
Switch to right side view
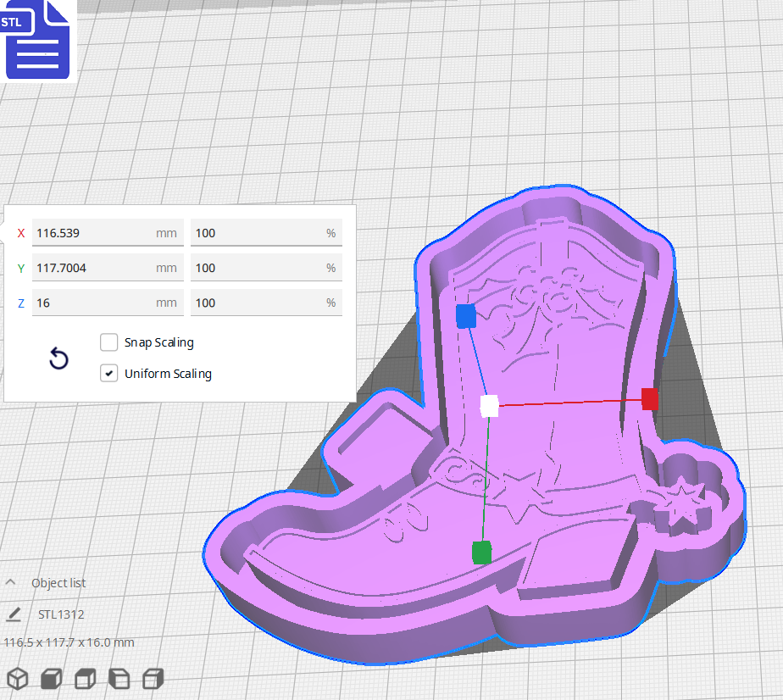tap(153, 678)
